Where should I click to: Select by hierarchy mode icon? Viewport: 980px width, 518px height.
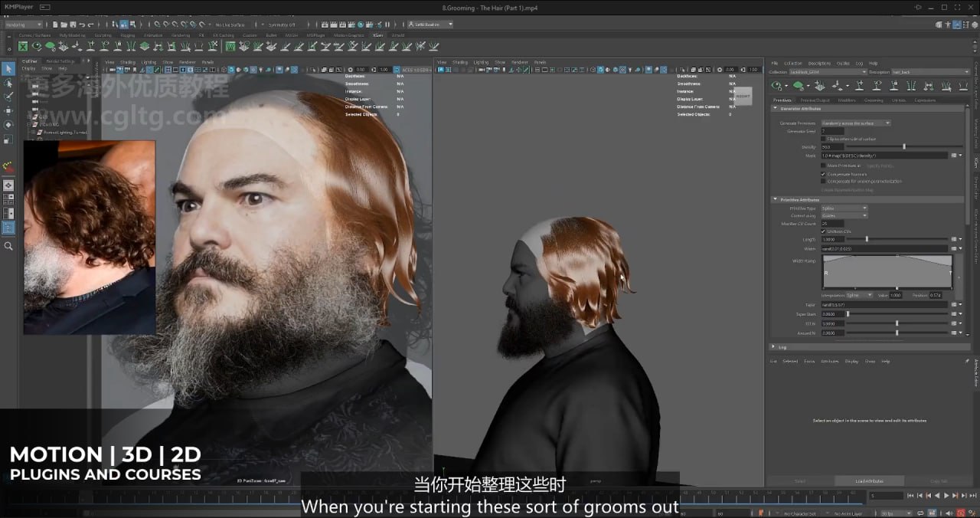coord(115,24)
